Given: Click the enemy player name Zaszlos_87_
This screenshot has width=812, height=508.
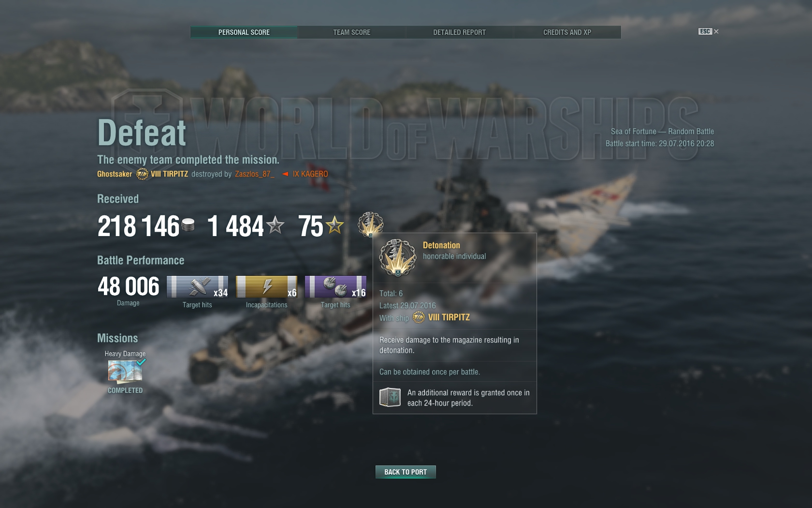Looking at the screenshot, I should click(x=255, y=174).
